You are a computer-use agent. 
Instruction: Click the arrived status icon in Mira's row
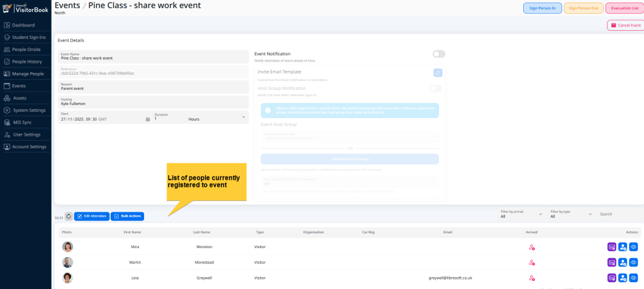tap(531, 247)
